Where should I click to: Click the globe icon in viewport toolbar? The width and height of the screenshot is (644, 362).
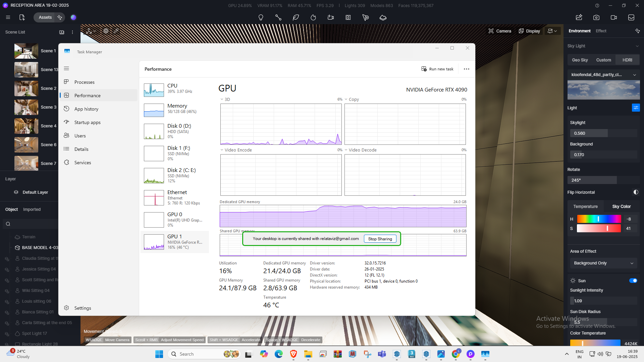[106, 31]
